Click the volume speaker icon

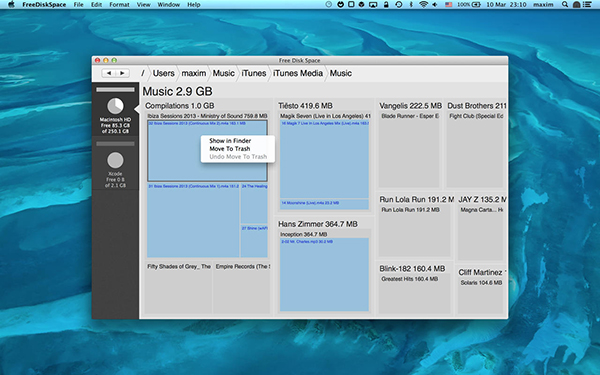tap(435, 5)
